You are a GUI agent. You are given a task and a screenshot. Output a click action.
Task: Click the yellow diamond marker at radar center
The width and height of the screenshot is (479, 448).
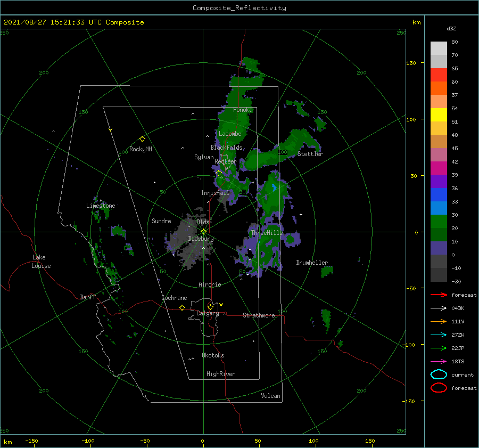[203, 232]
